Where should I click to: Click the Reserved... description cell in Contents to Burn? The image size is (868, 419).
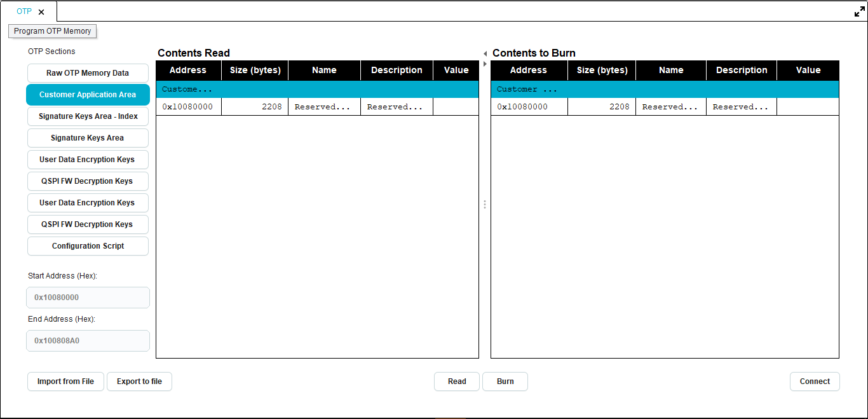click(742, 107)
